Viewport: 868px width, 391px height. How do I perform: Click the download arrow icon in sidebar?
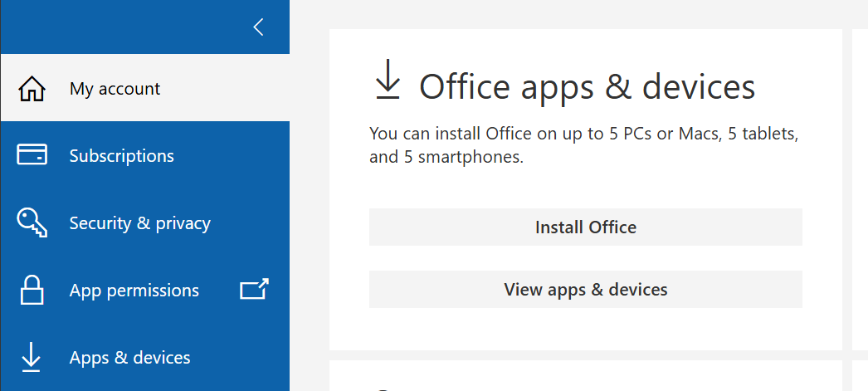tap(31, 357)
